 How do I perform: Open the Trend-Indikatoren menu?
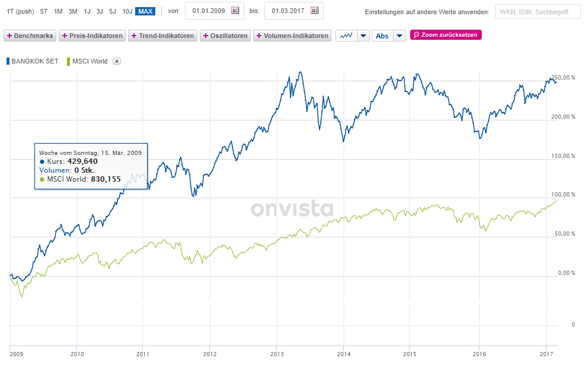pyautogui.click(x=163, y=36)
